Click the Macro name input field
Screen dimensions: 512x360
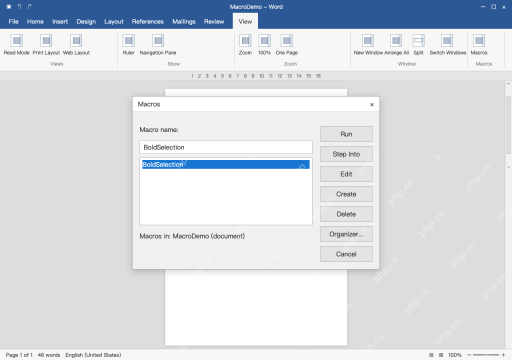pyautogui.click(x=226, y=147)
